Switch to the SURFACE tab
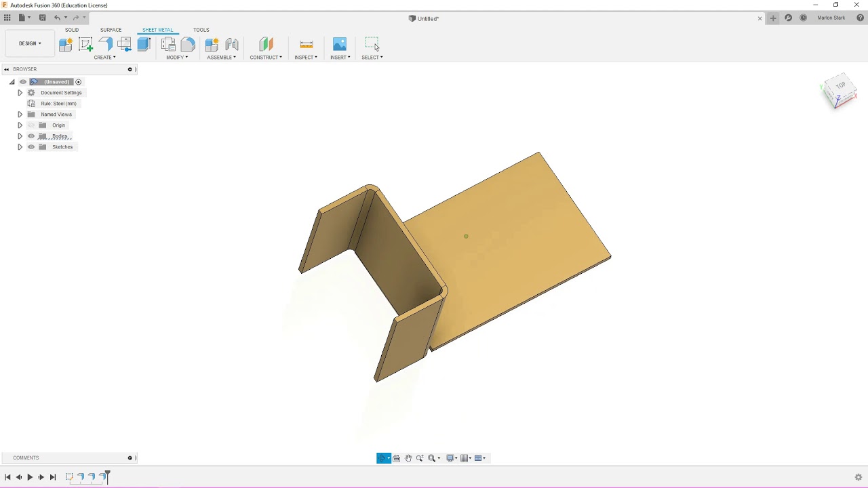868x488 pixels. click(111, 30)
